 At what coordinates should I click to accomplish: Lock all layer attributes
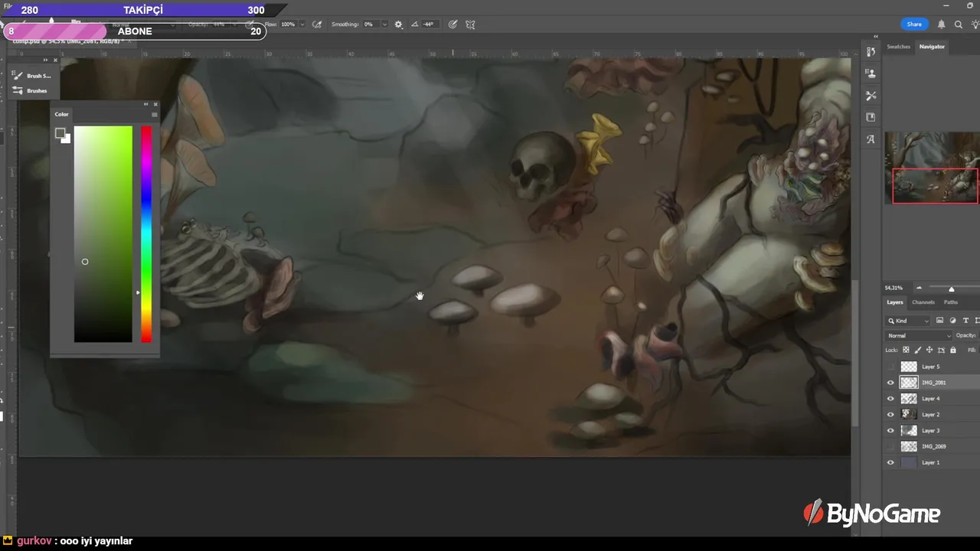pos(952,350)
